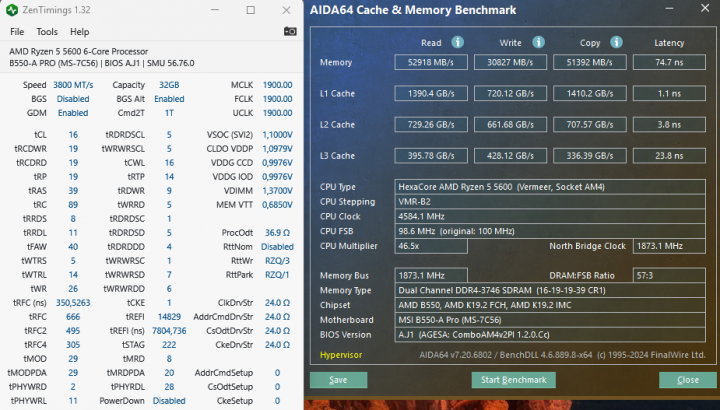
Task: Click L1 Cache Latency 1.1 ns
Action: pyautogui.click(x=669, y=93)
